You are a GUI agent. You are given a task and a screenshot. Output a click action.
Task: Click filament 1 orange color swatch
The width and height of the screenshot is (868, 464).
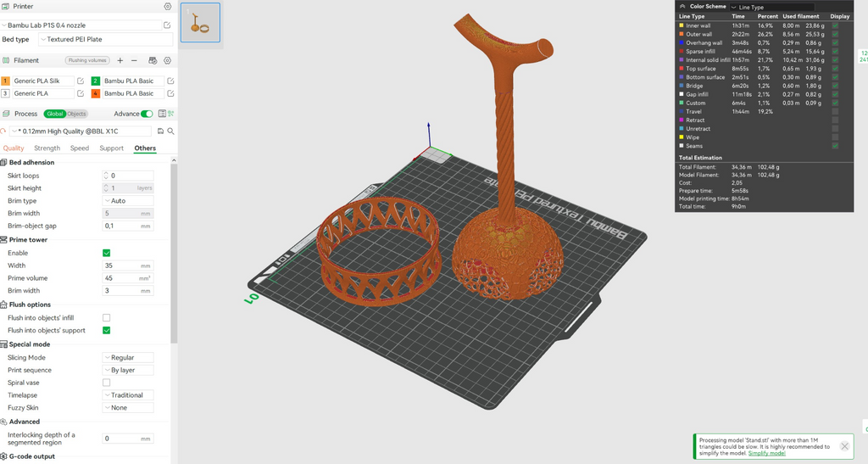(x=6, y=81)
